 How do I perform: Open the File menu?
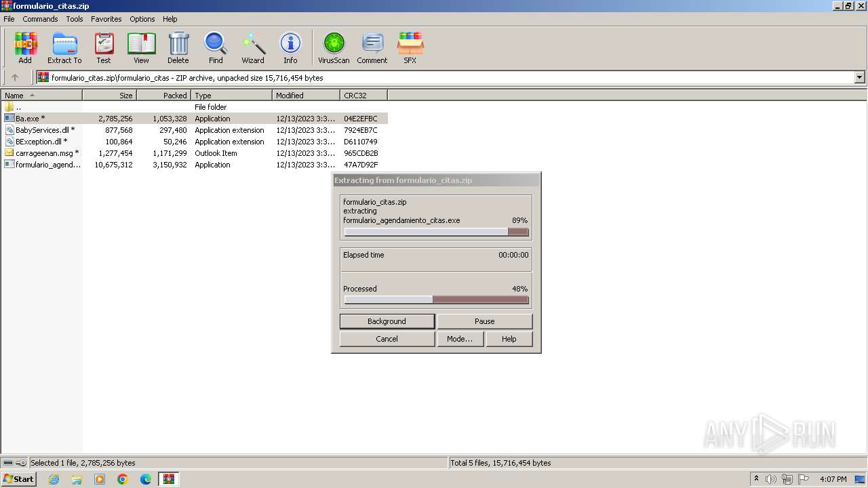pos(9,19)
